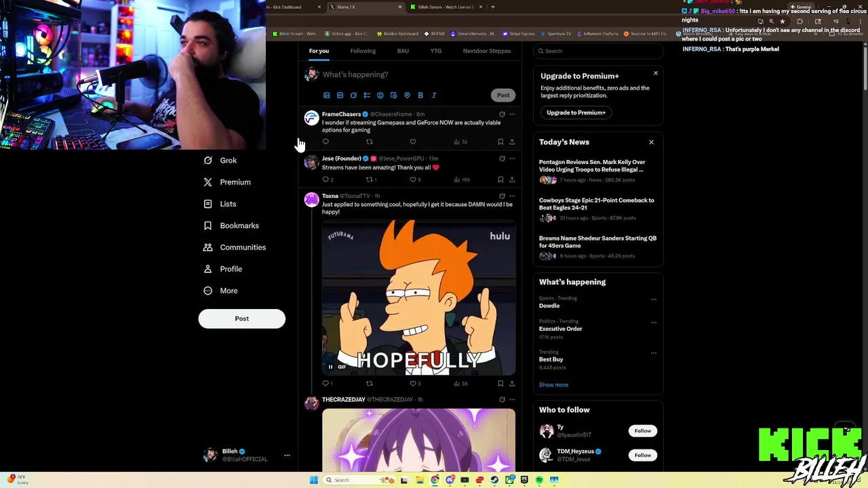Like the FrameChasers post
Screen dimensions: 868x488
point(413,142)
